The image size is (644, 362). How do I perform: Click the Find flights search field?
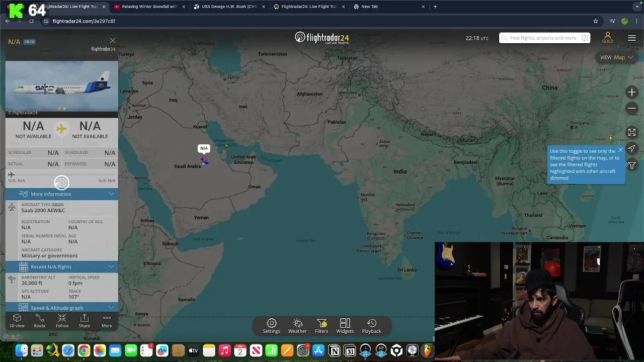pyautogui.click(x=544, y=38)
